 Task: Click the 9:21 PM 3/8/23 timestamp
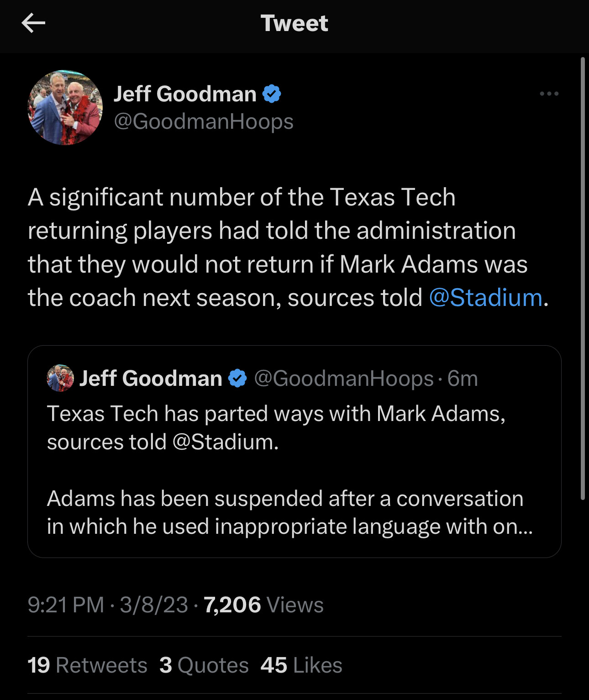pos(108,605)
